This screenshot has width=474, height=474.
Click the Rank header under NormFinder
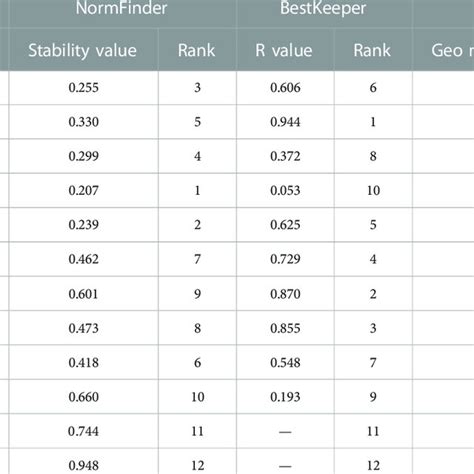[197, 51]
